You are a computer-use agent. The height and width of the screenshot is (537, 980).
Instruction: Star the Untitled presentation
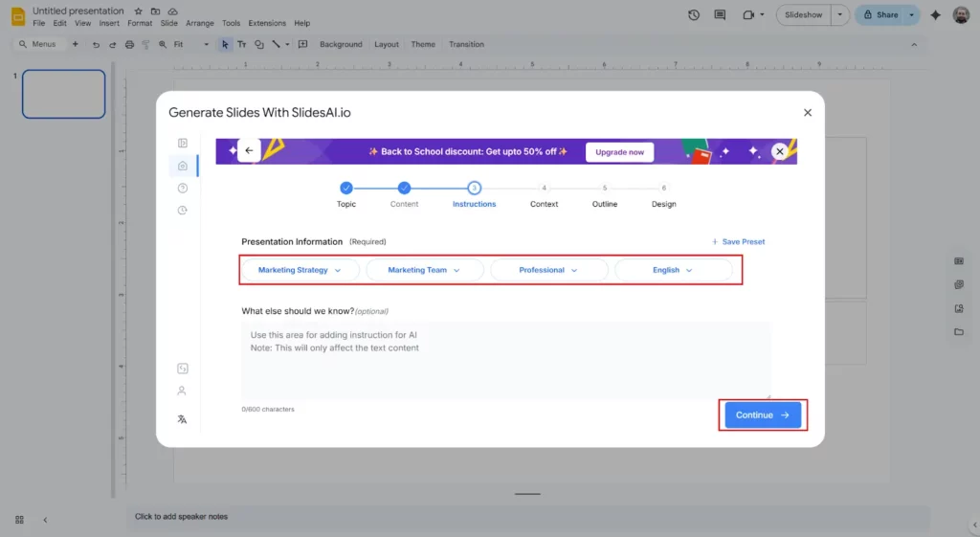pyautogui.click(x=139, y=11)
